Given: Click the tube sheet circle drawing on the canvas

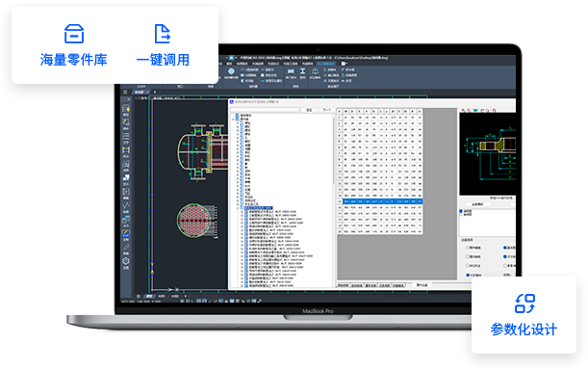Looking at the screenshot, I should (x=193, y=221).
